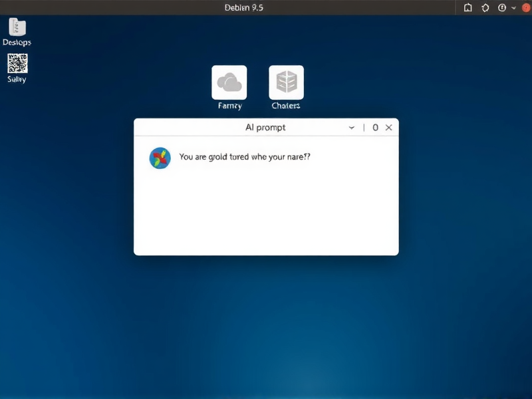Click the colorful logo inside the AI prompt dialog
Viewport: 532px width, 399px height.
pyautogui.click(x=160, y=158)
